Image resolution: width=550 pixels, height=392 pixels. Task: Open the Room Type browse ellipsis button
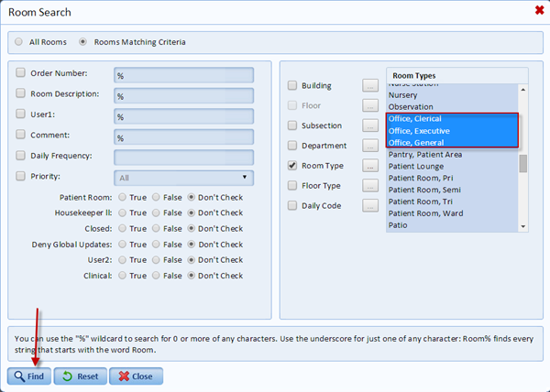pyautogui.click(x=370, y=167)
